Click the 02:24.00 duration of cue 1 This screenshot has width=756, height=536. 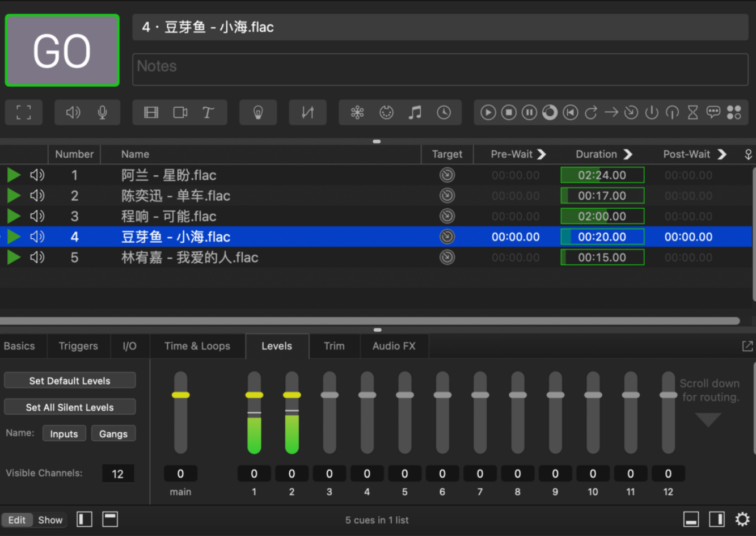[x=602, y=175]
